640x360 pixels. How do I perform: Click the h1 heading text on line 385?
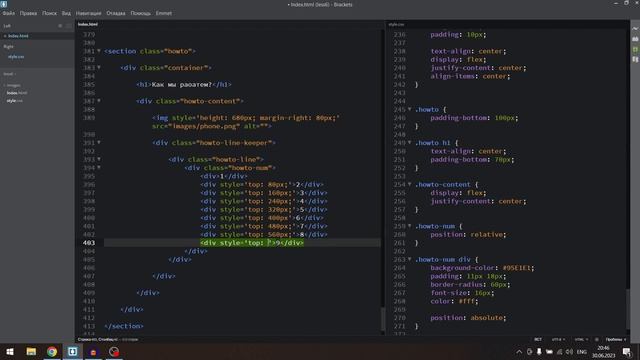click(x=182, y=84)
